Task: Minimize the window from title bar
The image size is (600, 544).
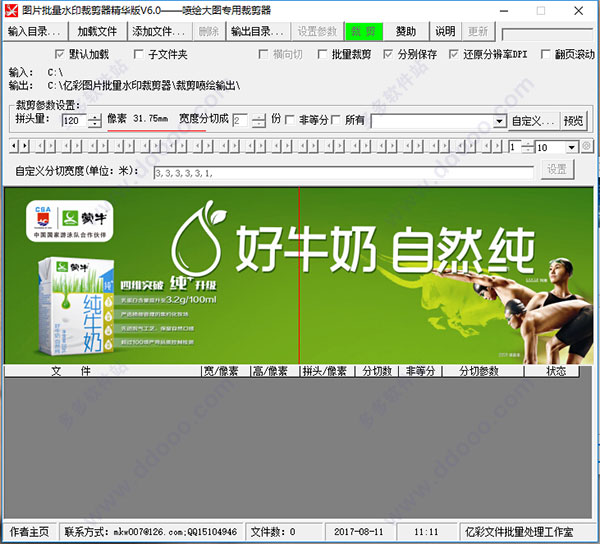Action: coord(504,11)
